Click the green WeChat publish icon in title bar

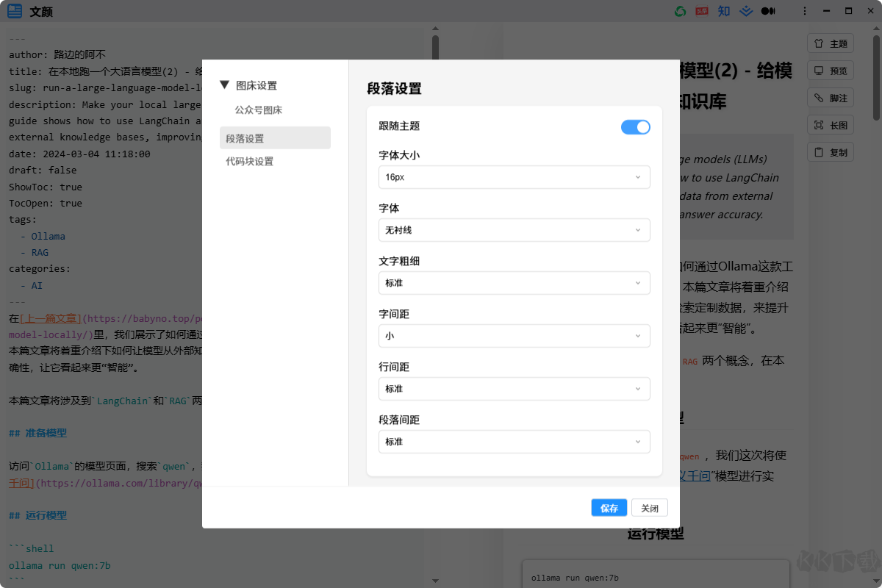681,11
